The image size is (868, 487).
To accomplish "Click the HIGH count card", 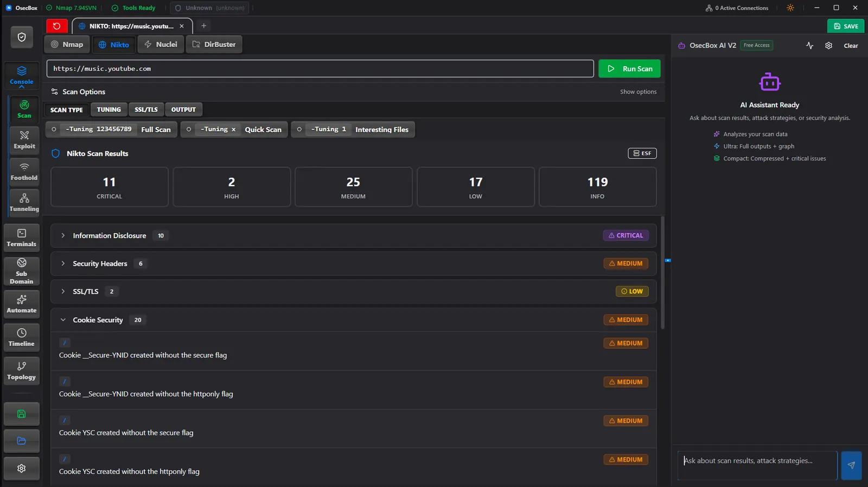I will coord(232,187).
